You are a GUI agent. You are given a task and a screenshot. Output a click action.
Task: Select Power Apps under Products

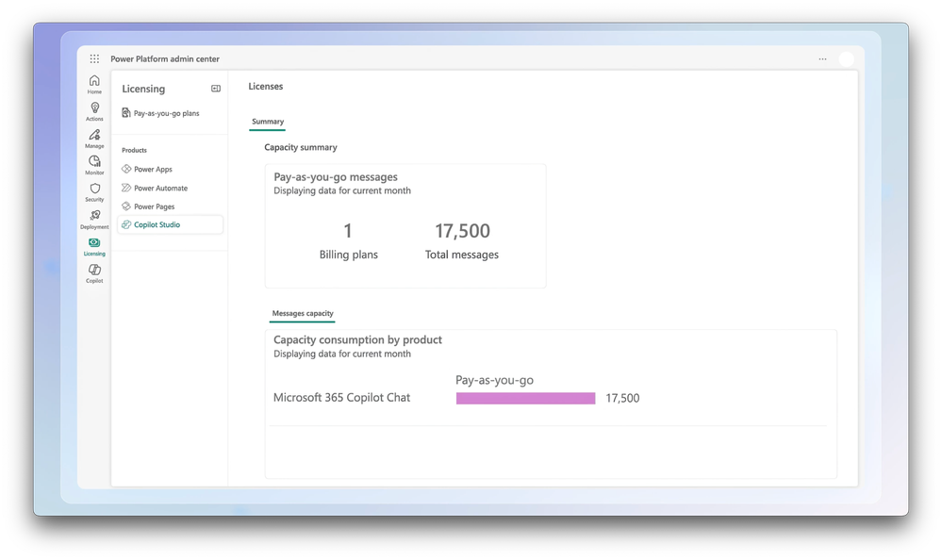[153, 170]
